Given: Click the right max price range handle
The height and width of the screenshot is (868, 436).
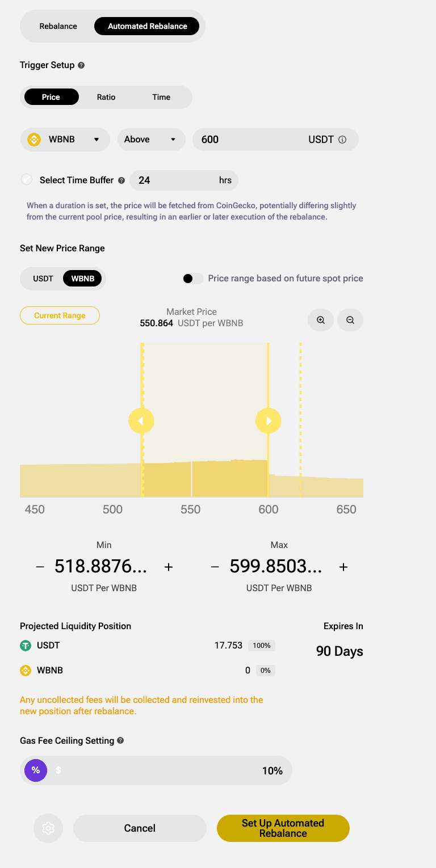Looking at the screenshot, I should tap(269, 421).
